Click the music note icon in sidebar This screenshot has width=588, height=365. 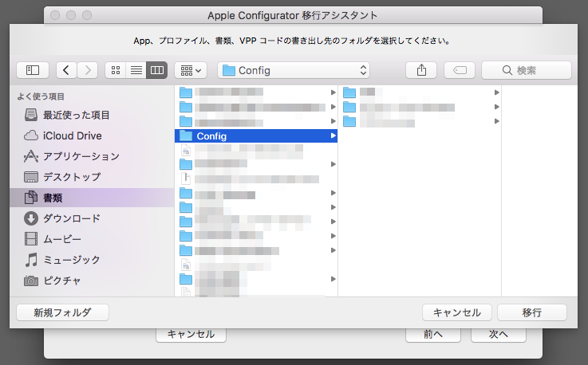31,259
